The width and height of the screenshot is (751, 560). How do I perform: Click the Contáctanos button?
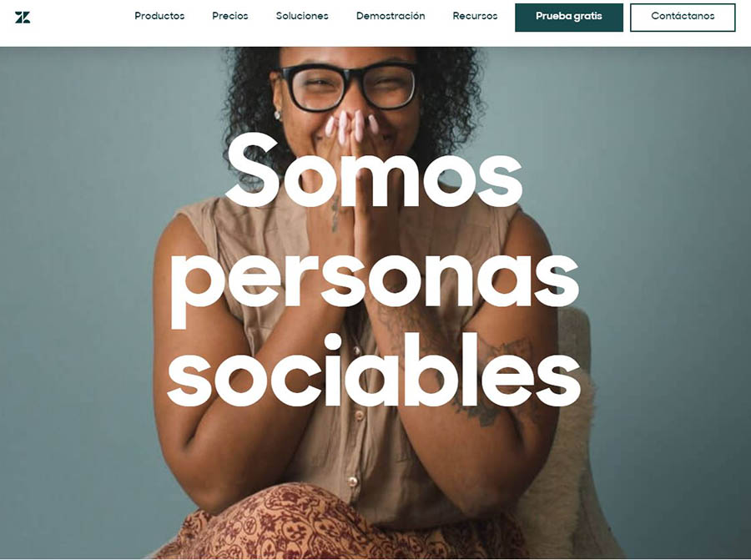click(x=683, y=18)
